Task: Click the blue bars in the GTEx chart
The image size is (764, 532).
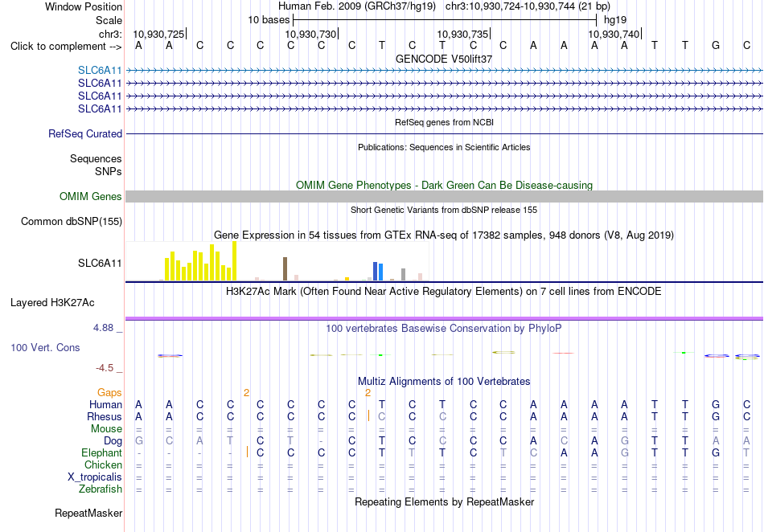Action: [x=378, y=271]
